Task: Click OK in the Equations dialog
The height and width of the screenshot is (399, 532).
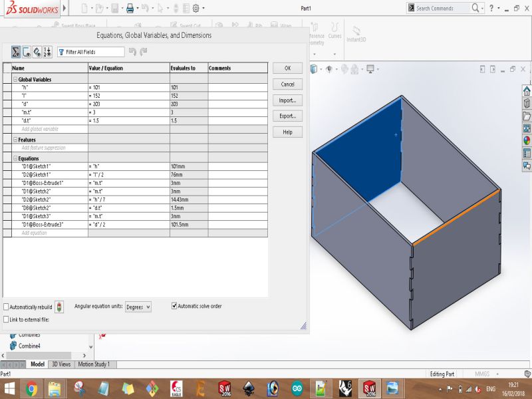Action: pyautogui.click(x=287, y=68)
